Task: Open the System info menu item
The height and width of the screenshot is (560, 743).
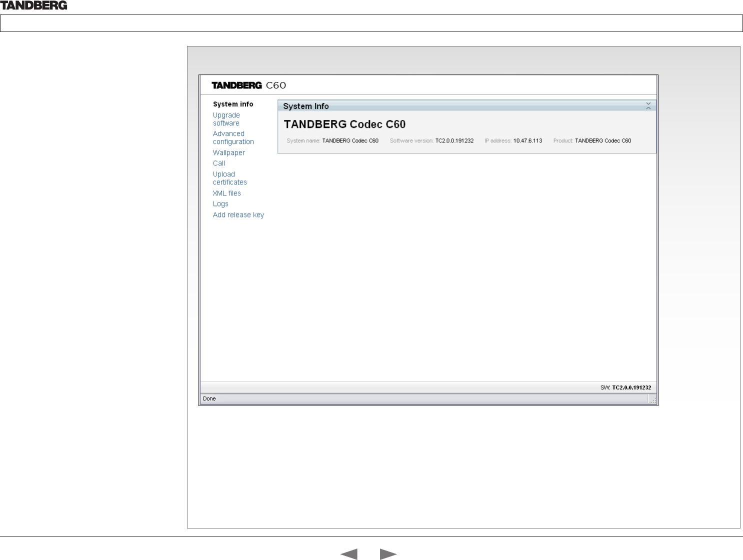Action: click(233, 104)
